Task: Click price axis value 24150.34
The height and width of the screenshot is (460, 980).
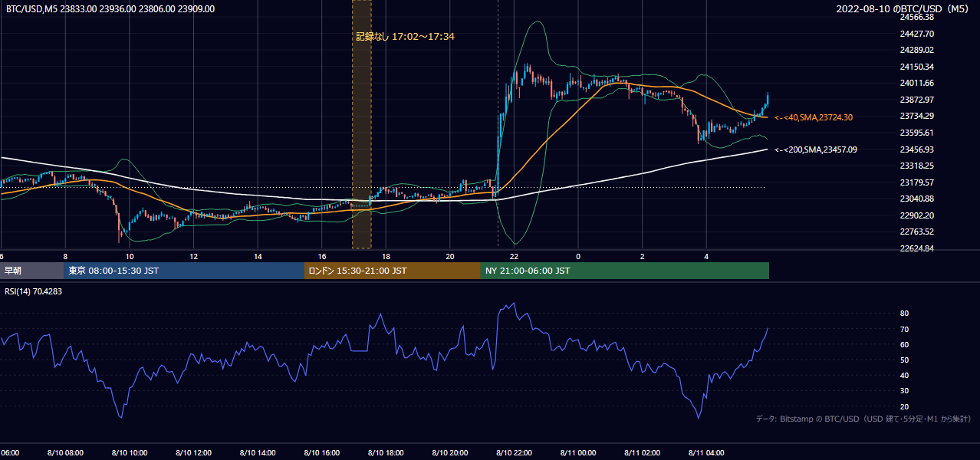Action: click(917, 67)
